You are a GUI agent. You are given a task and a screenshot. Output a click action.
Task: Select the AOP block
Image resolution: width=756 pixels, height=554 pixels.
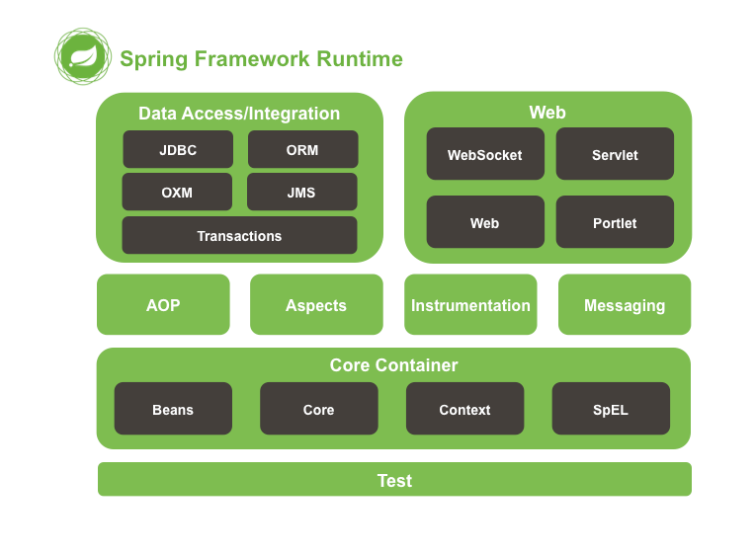click(x=163, y=304)
